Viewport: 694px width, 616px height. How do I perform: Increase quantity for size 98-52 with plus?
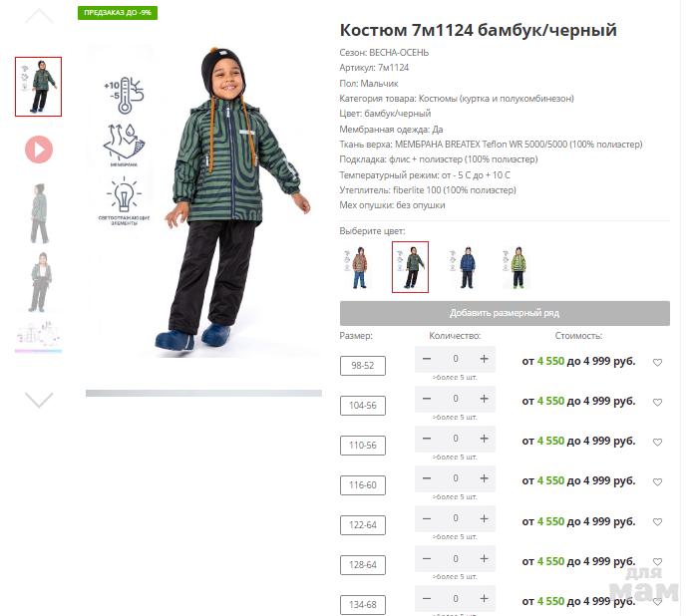click(485, 359)
